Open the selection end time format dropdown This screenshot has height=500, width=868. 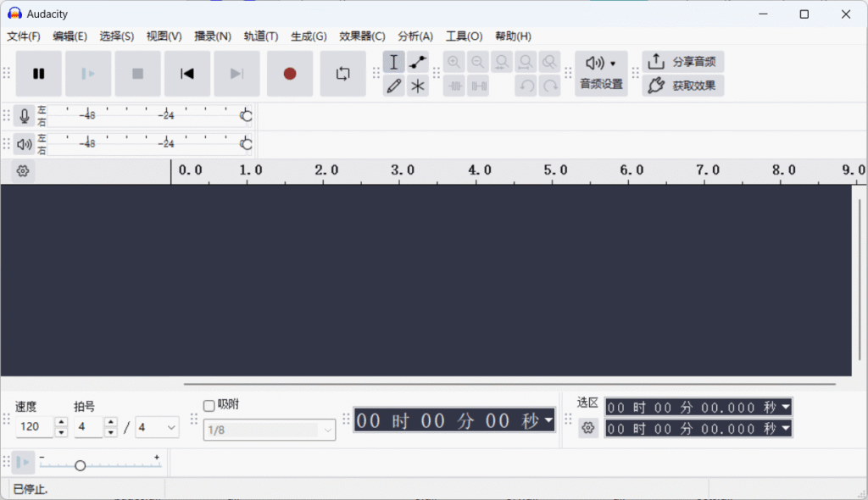point(786,428)
